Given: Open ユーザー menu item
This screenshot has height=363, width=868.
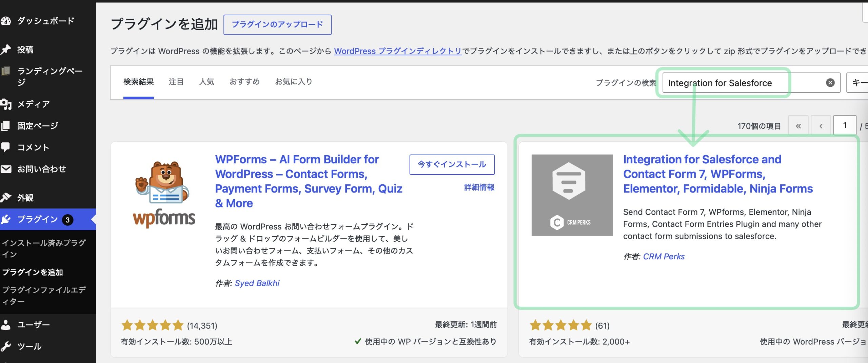Looking at the screenshot, I should coord(34,325).
